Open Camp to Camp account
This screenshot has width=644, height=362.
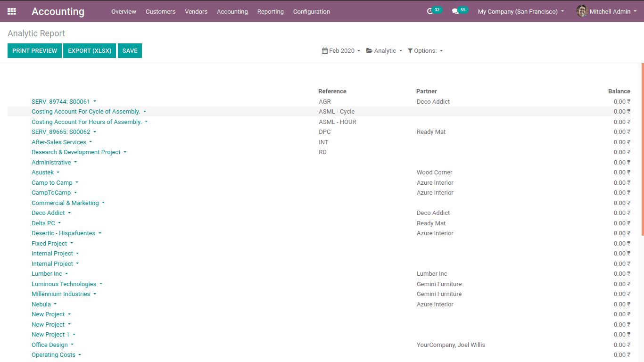click(x=52, y=183)
